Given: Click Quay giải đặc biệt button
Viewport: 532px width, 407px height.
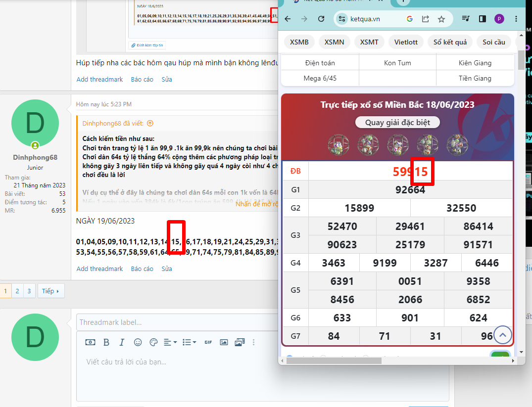Looking at the screenshot, I should click(397, 123).
